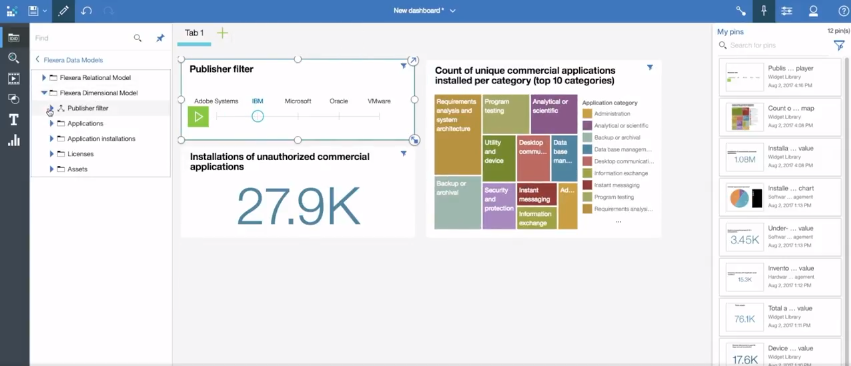Expand the Publisher filter tree node
This screenshot has width=851, height=366.
51,108
